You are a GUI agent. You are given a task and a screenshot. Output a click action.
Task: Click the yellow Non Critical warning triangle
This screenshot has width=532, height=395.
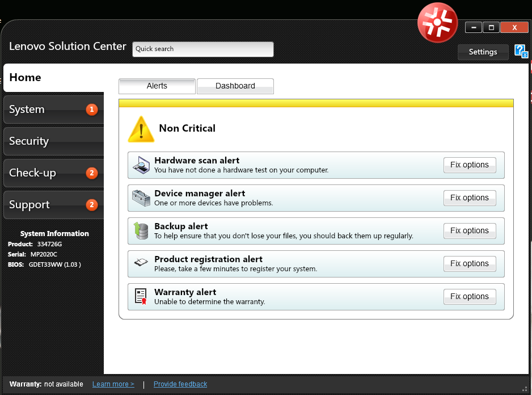(141, 129)
